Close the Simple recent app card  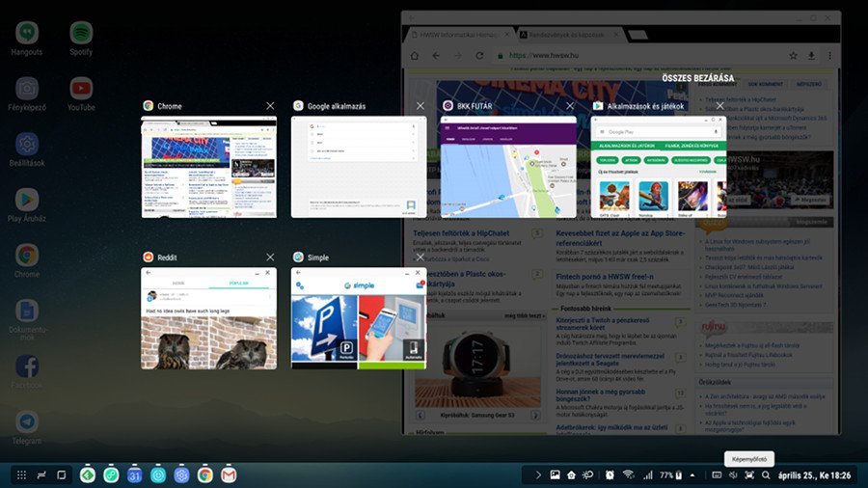(x=420, y=258)
